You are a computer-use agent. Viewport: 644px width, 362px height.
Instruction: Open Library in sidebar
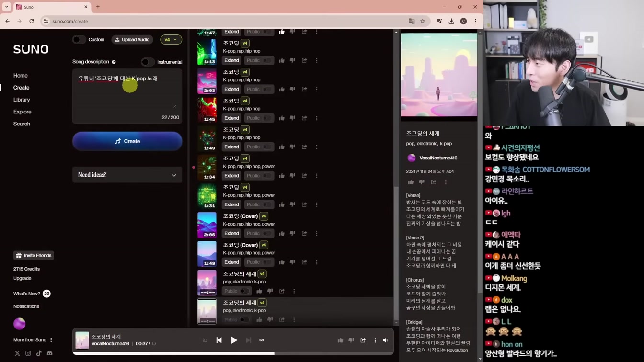tap(22, 100)
